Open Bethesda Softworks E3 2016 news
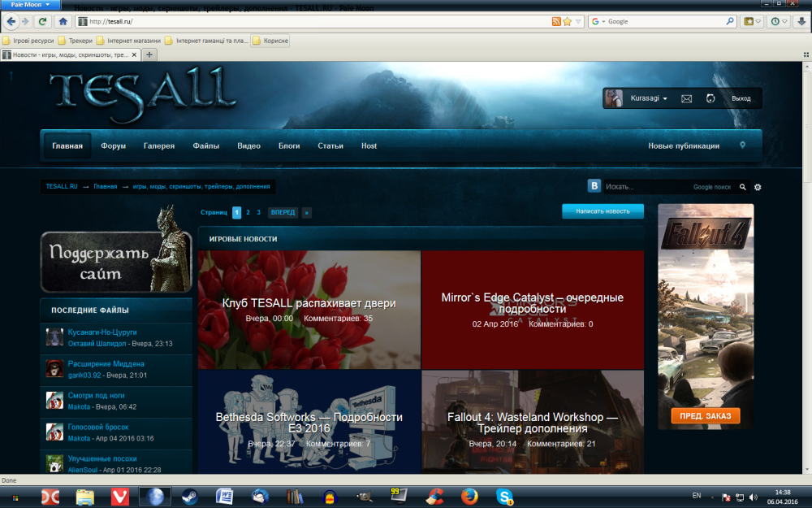This screenshot has height=508, width=812. 309,421
